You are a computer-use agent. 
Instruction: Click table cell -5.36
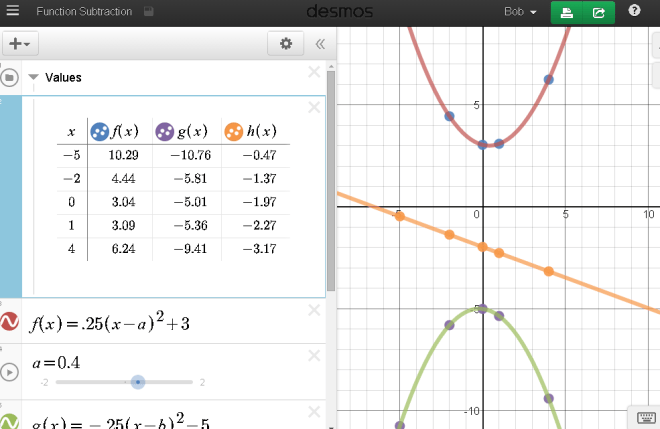coord(190,226)
